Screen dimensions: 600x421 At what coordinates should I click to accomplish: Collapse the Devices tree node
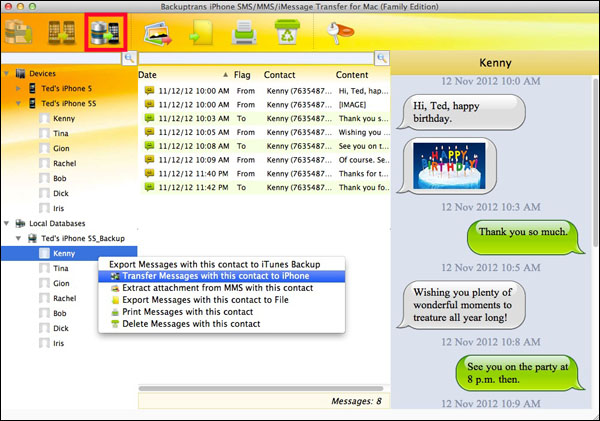point(7,73)
